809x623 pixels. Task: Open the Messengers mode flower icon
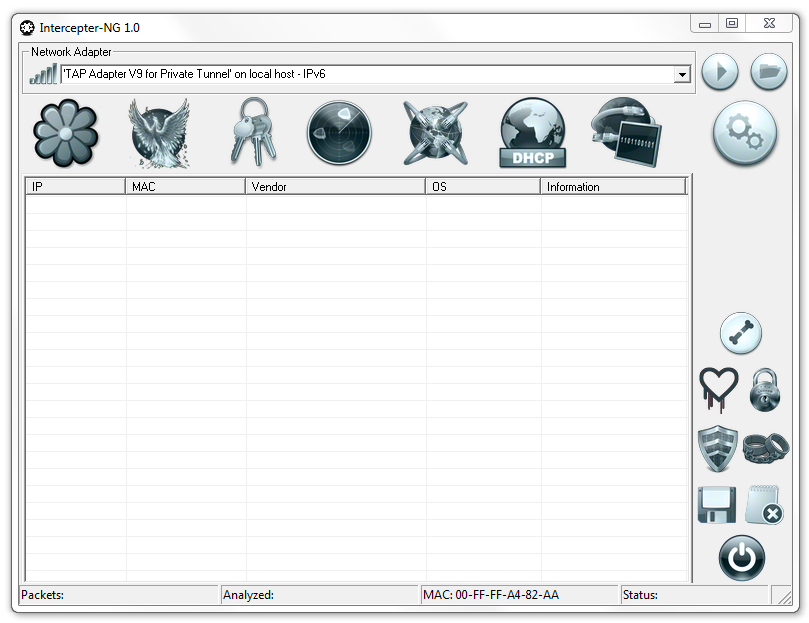[x=66, y=133]
